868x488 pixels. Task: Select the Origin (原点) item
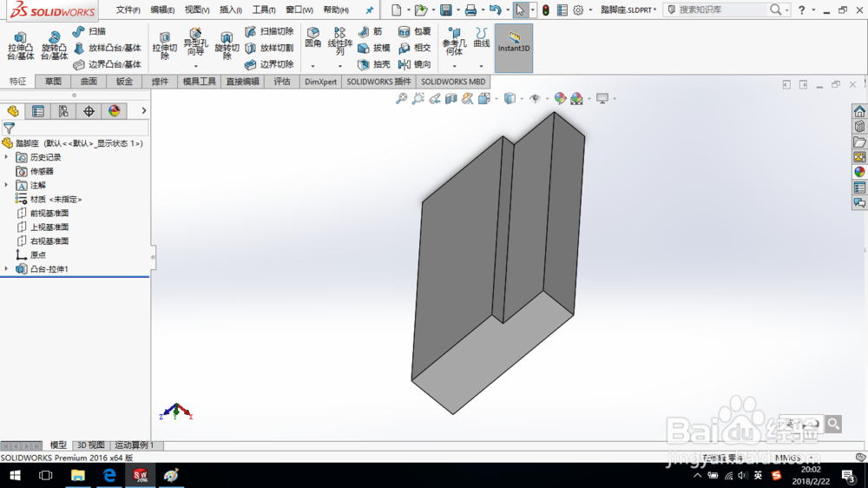coord(31,254)
